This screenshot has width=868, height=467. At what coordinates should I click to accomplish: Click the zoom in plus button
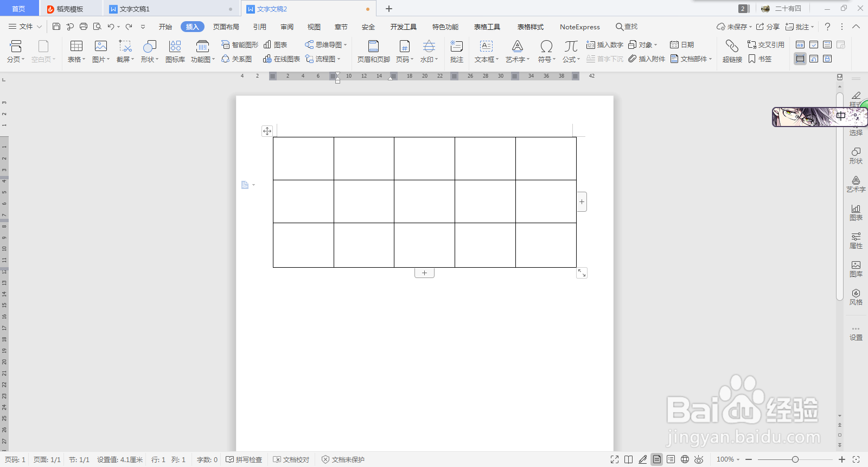(x=842, y=459)
